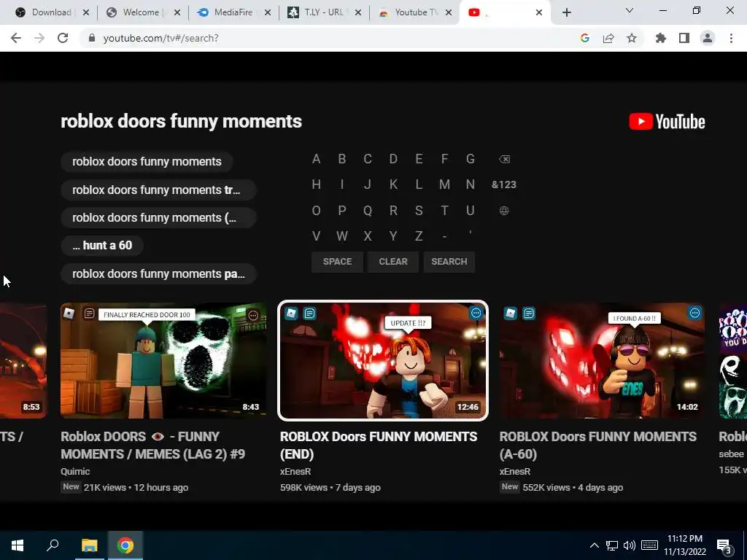The height and width of the screenshot is (560, 747).
Task: Select suggestion ending in 'tr...'
Action: pyautogui.click(x=158, y=190)
